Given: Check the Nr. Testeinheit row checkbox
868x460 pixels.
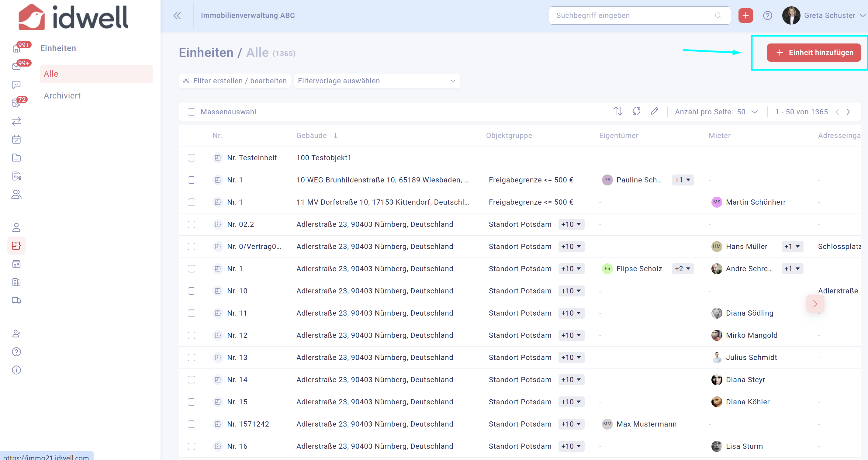Looking at the screenshot, I should tap(192, 158).
